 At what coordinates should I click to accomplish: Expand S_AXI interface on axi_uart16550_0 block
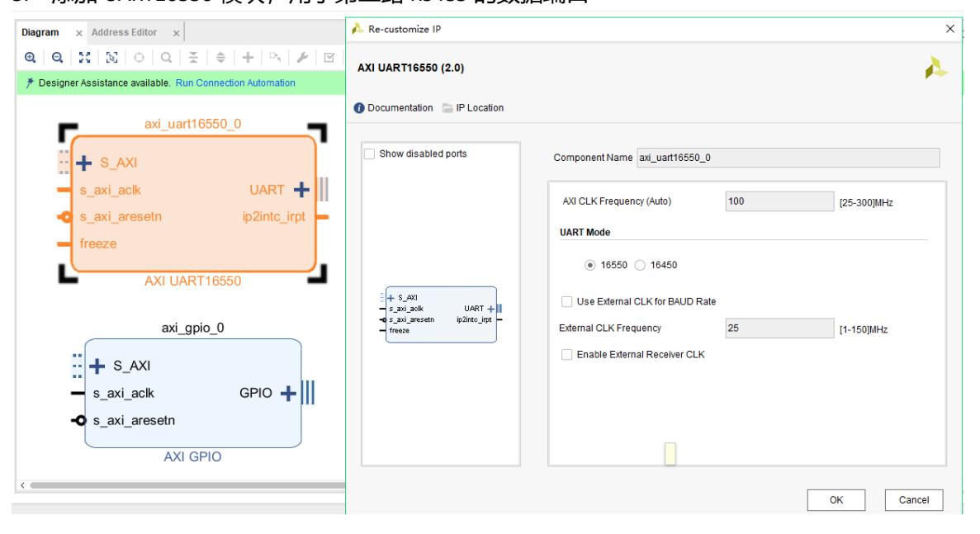click(85, 162)
